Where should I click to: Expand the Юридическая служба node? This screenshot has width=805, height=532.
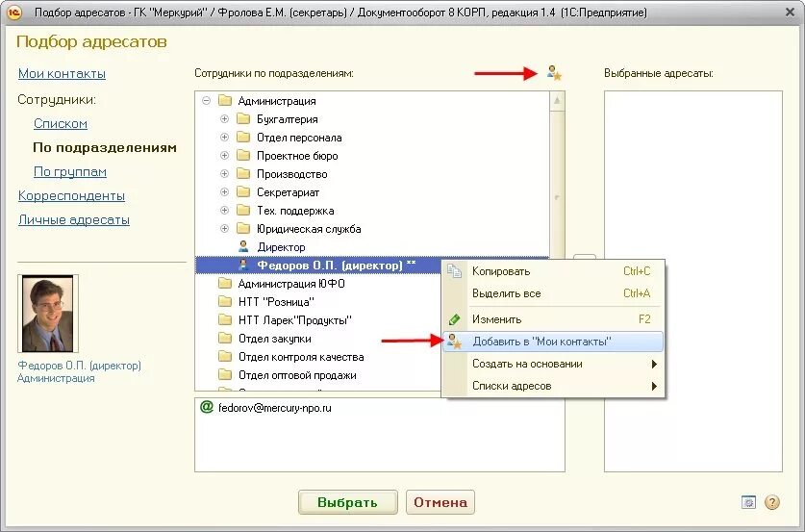click(x=224, y=229)
